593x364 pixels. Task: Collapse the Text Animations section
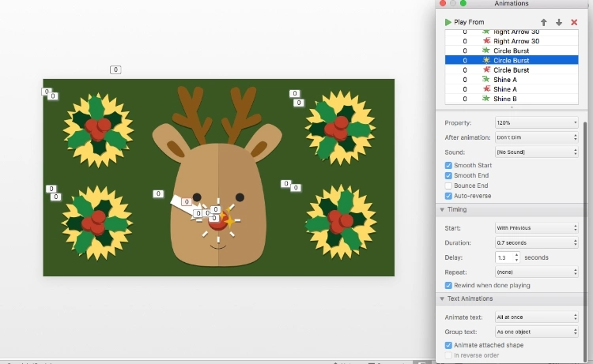tap(441, 298)
